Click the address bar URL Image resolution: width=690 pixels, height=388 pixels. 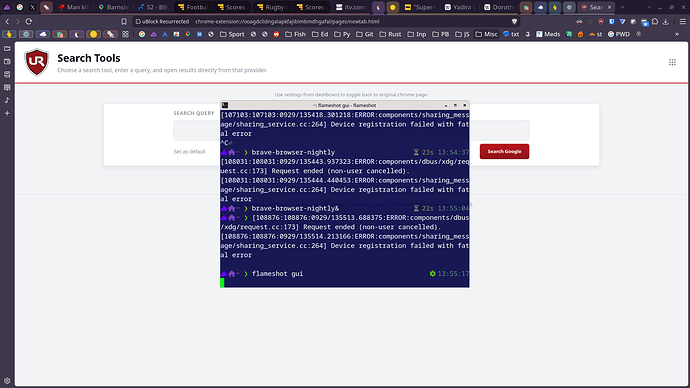tap(287, 21)
